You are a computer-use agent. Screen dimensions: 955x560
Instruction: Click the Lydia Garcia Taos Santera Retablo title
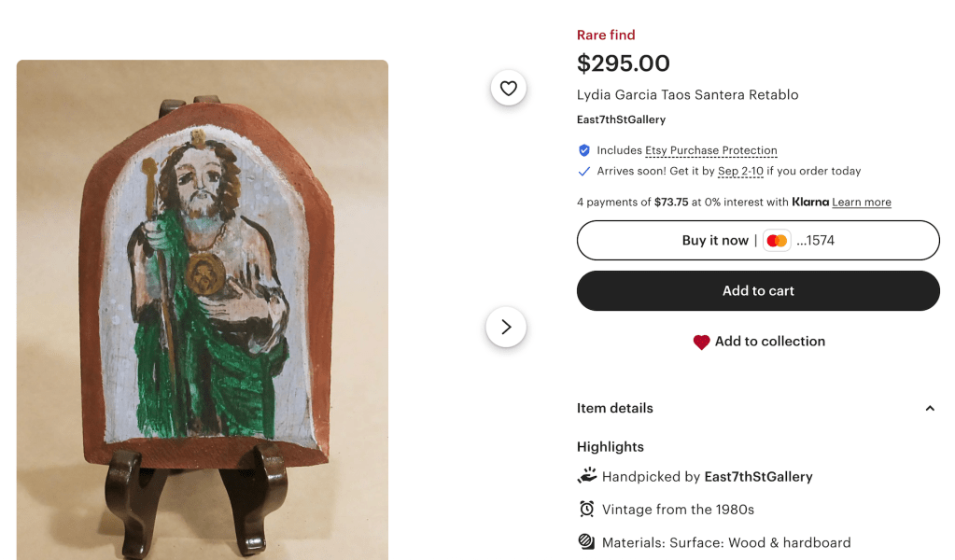point(687,95)
